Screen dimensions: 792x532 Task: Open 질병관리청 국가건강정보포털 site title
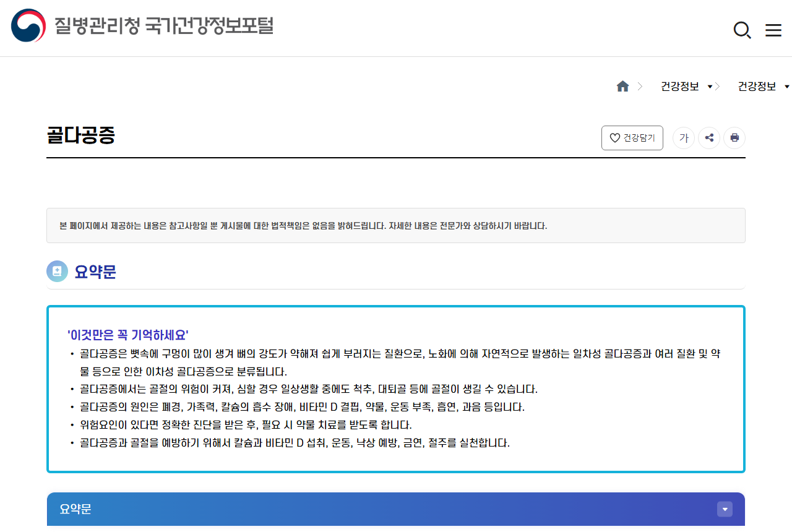(164, 26)
